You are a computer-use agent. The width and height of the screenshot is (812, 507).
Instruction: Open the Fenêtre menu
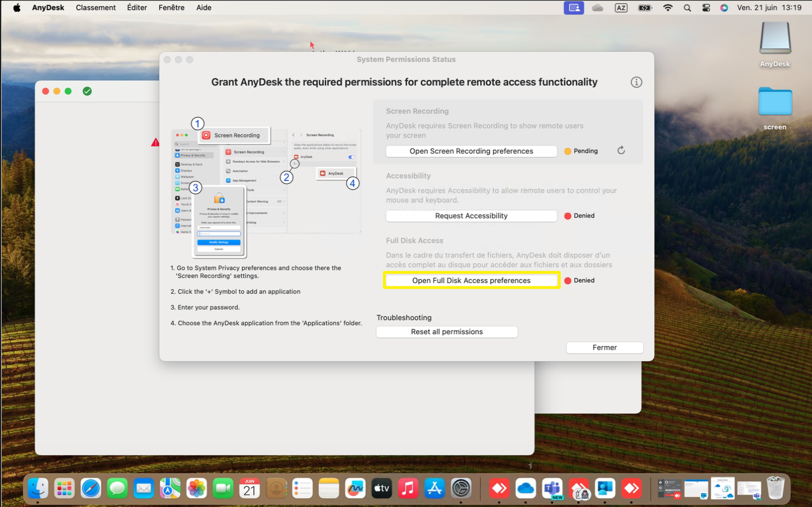172,8
